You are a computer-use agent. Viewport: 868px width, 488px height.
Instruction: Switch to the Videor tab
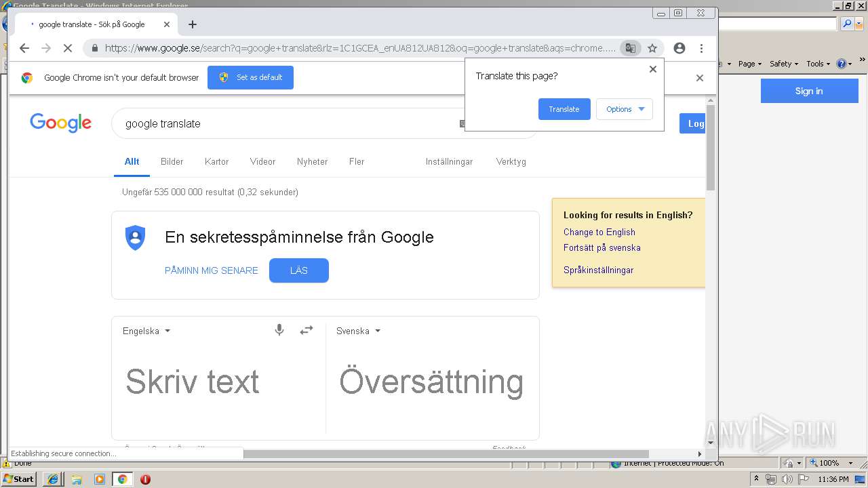point(262,161)
